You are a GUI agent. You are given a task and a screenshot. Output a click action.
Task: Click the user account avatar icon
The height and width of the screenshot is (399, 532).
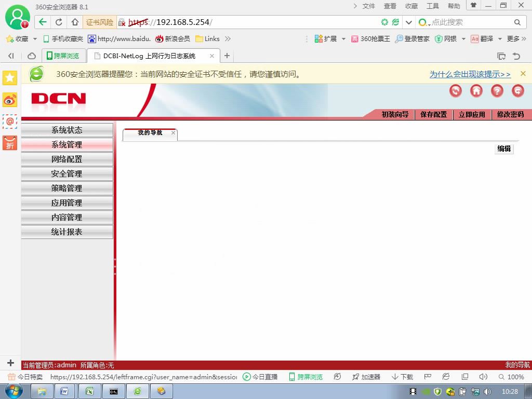(17, 17)
